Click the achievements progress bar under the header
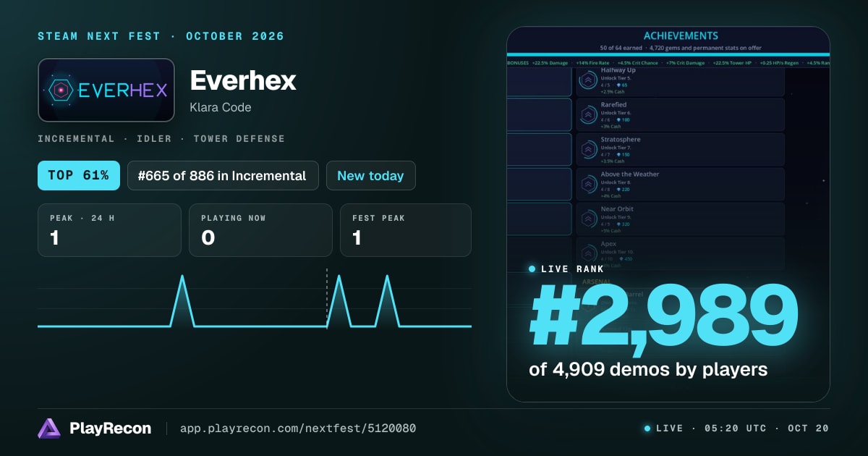The image size is (868, 456). [x=668, y=54]
